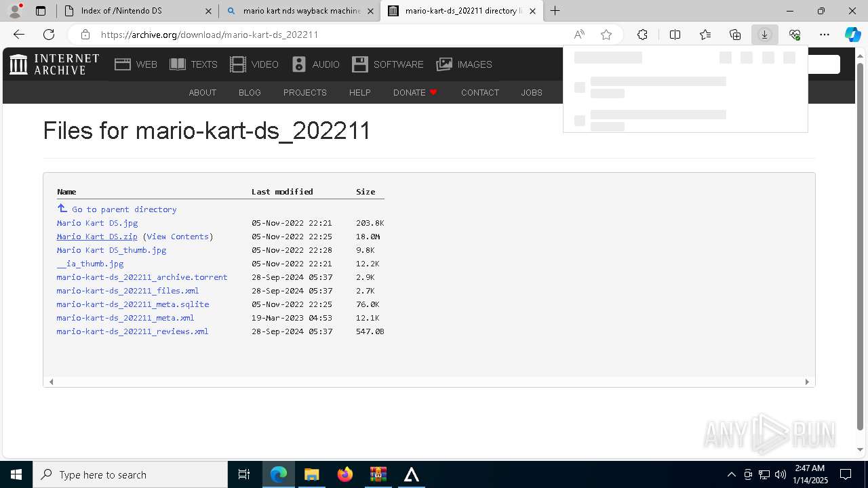Toggle the Read aloud icon

click(579, 35)
